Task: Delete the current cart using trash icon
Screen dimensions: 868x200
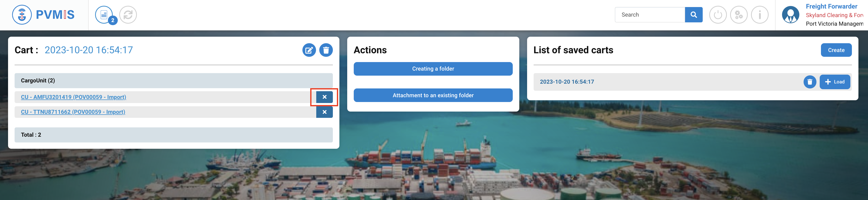Action: (x=326, y=50)
